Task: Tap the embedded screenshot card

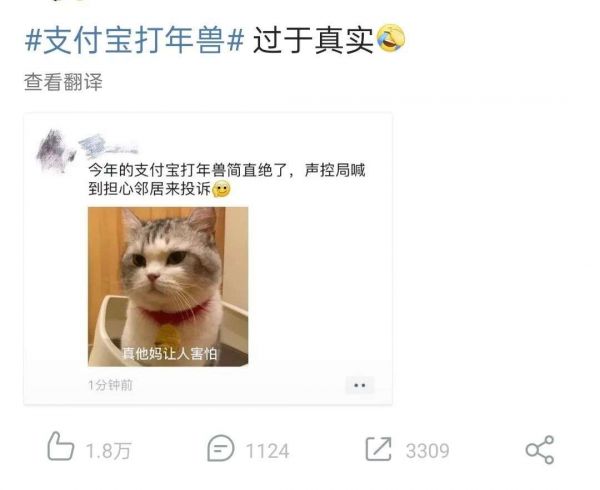Action: tap(208, 259)
